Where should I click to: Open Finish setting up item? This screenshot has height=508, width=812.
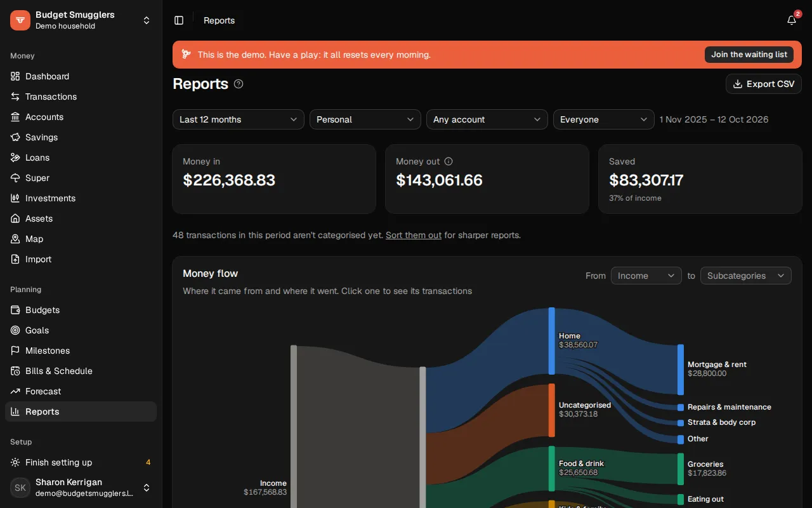point(81,462)
